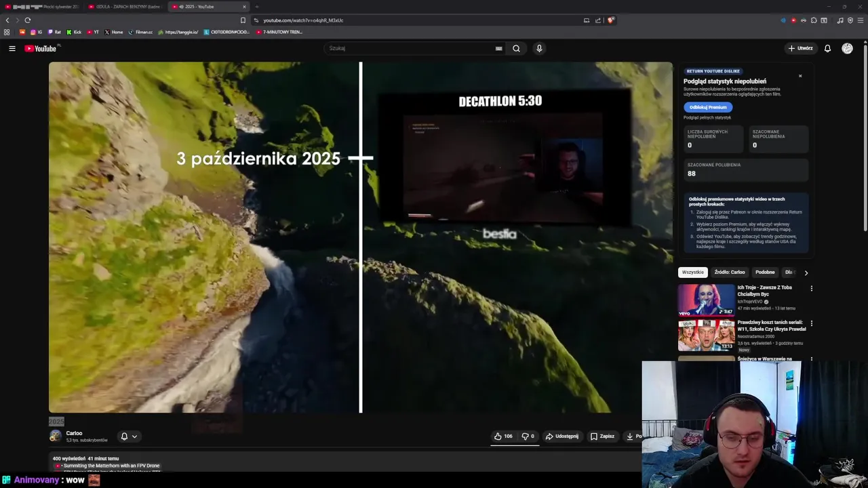Image resolution: width=868 pixels, height=488 pixels.
Task: Open the YouTube guide hamburger menu
Action: pyautogui.click(x=12, y=48)
